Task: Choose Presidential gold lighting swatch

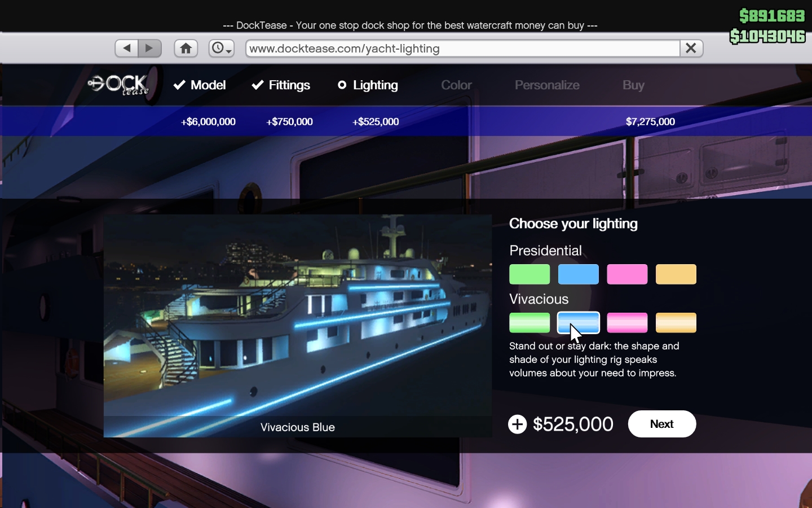Action: pyautogui.click(x=676, y=274)
